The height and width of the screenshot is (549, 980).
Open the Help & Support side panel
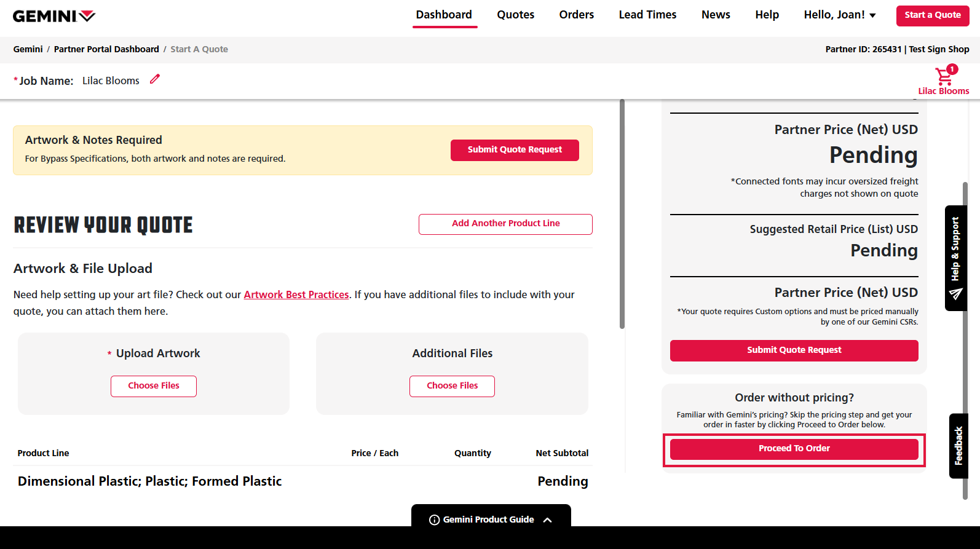pyautogui.click(x=955, y=258)
